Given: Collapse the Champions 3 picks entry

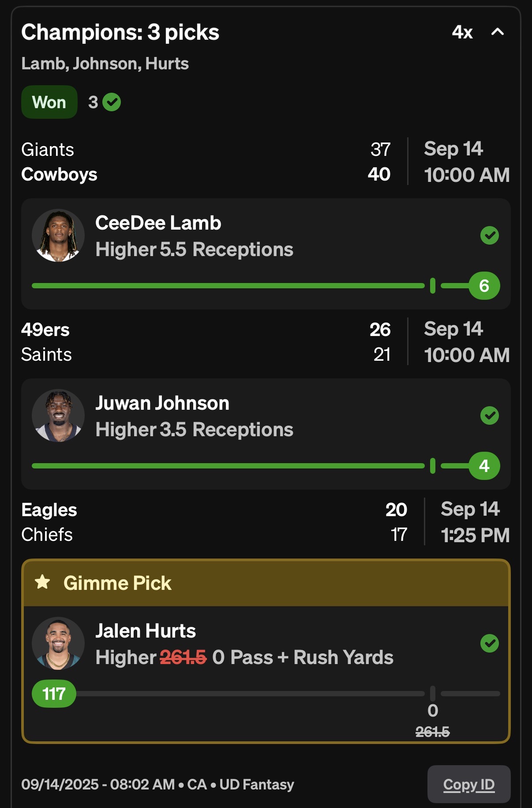Looking at the screenshot, I should 497,32.
